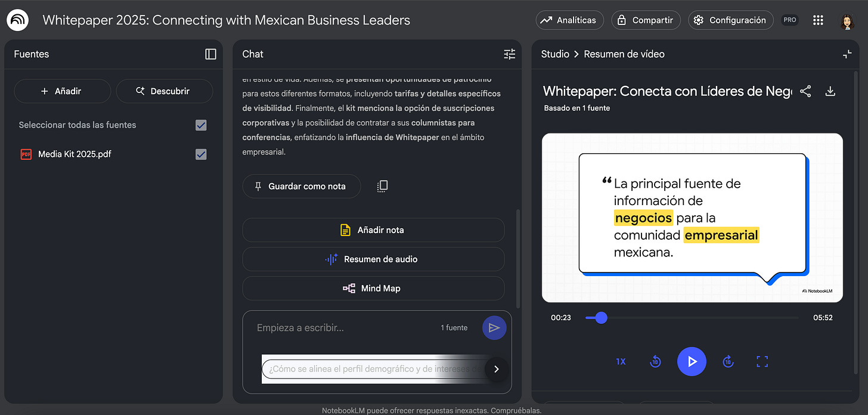Collapse the Studio video panel

pyautogui.click(x=847, y=54)
